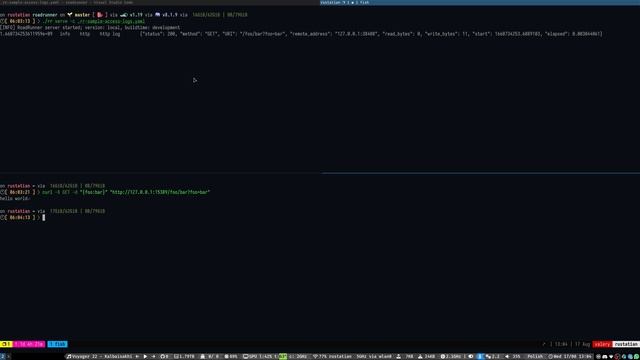This screenshot has width=640, height=360.
Task: Click the terminal cursor at bottom prompt
Action: tap(44, 218)
